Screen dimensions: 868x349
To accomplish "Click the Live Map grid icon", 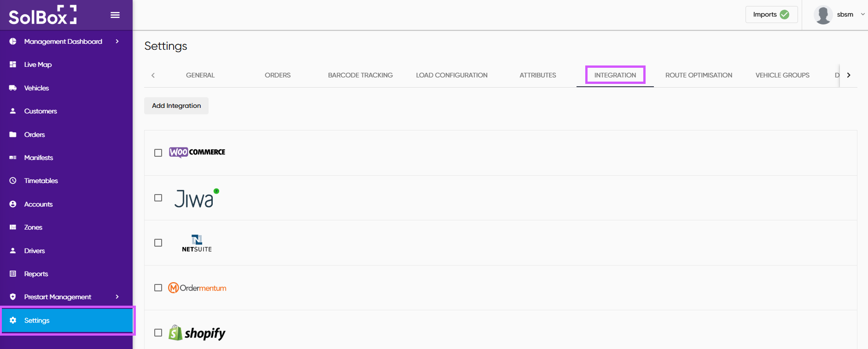I will click(x=13, y=65).
